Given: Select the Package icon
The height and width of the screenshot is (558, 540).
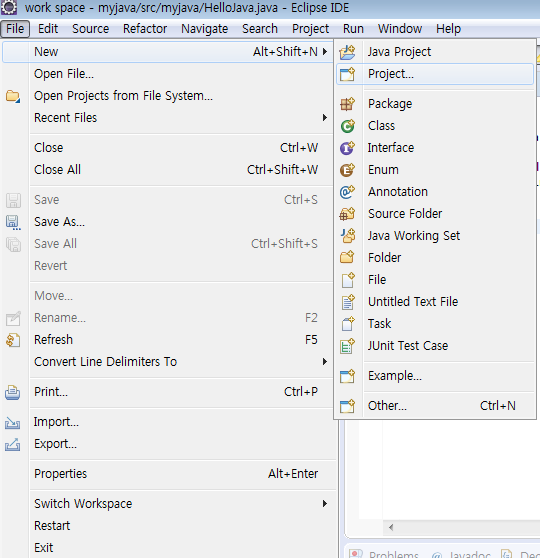Looking at the screenshot, I should click(x=347, y=104).
